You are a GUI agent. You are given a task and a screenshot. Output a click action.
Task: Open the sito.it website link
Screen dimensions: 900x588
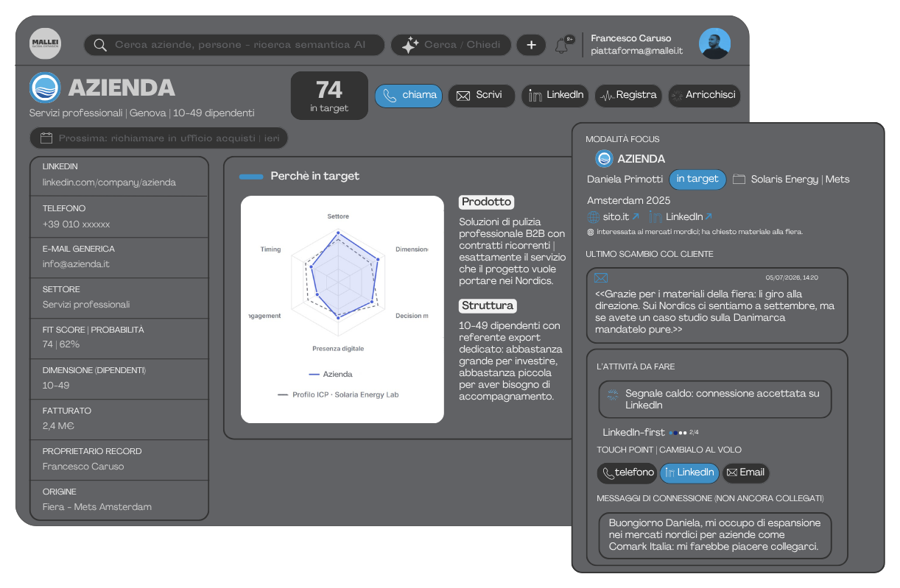point(613,217)
